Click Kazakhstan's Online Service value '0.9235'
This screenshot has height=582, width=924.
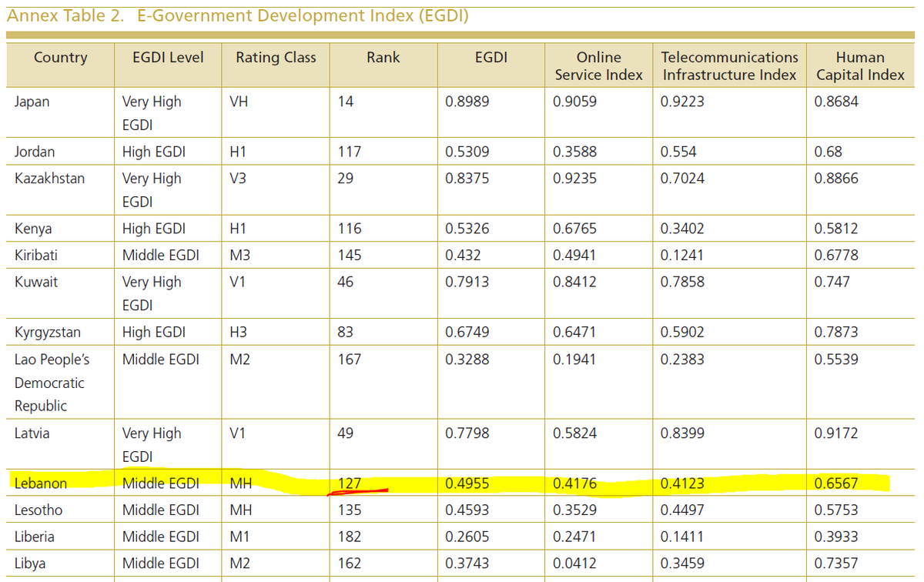tap(574, 179)
